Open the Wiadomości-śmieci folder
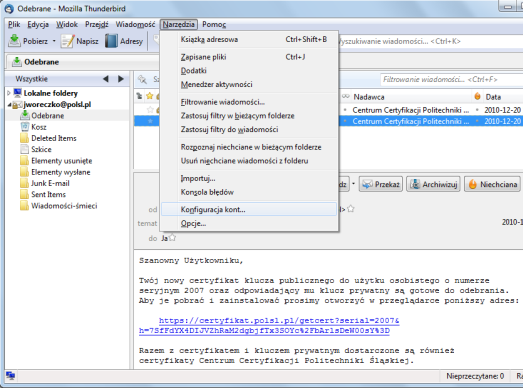Screen dimensions: 523x388 click(x=64, y=206)
